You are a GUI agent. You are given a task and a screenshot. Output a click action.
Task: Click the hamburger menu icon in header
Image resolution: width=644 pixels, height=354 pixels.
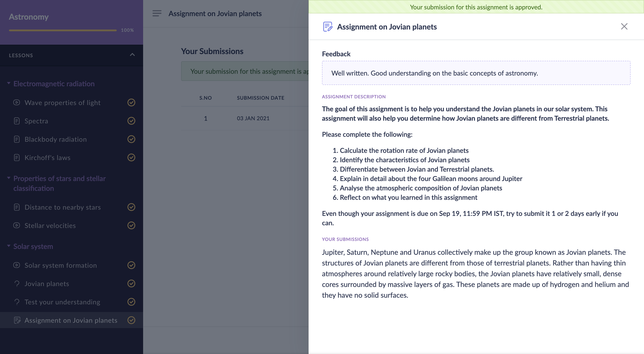coord(157,13)
